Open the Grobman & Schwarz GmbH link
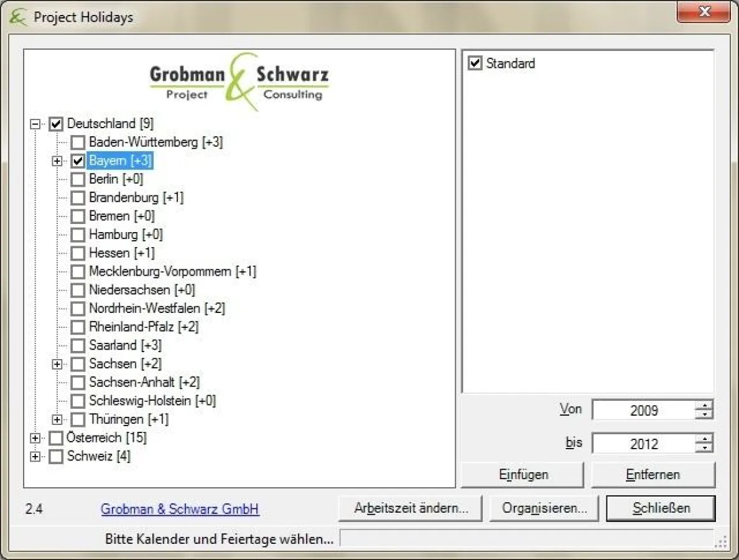Screen dimensions: 739x560 click(x=180, y=510)
